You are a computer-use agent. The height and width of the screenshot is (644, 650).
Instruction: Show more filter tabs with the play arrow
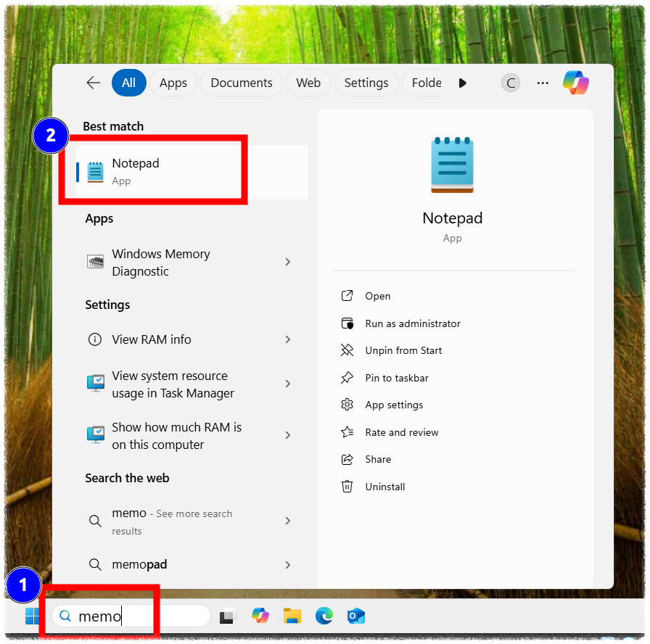[x=463, y=83]
